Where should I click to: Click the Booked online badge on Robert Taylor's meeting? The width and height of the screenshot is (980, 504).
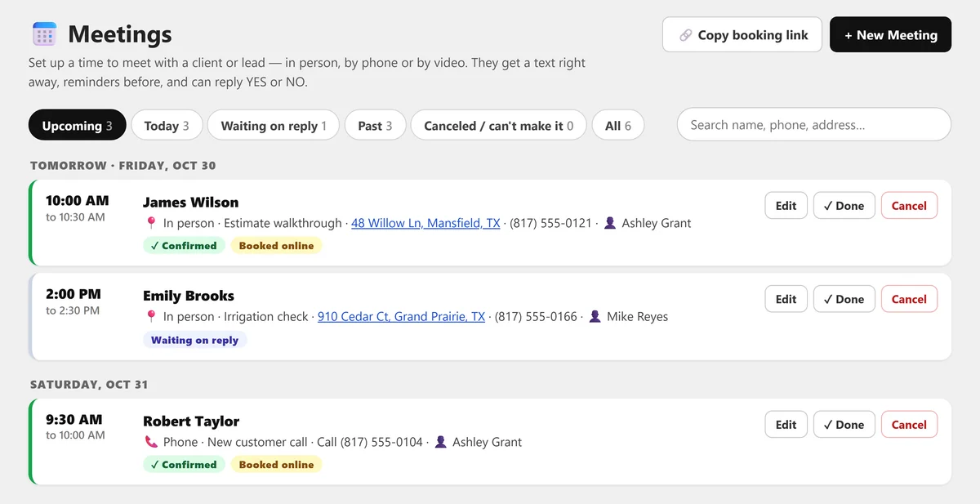click(276, 465)
